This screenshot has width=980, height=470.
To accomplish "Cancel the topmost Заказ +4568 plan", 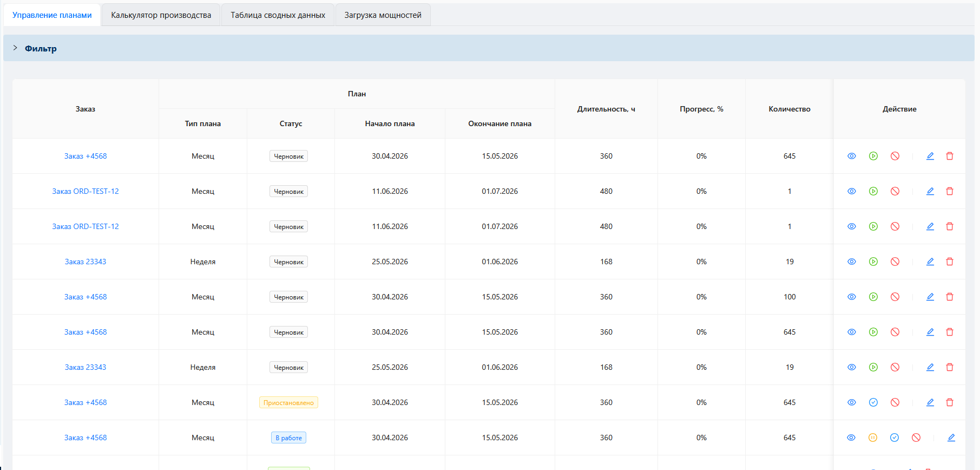I will coord(895,156).
